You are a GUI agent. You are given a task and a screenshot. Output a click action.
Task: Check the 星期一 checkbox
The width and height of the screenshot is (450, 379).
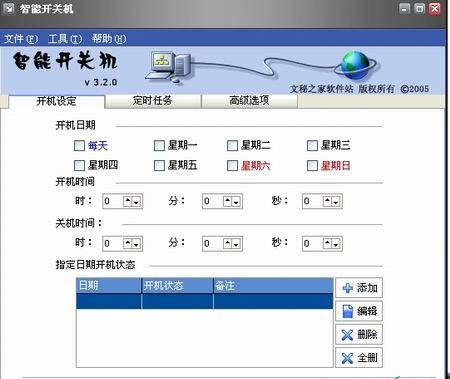[159, 145]
